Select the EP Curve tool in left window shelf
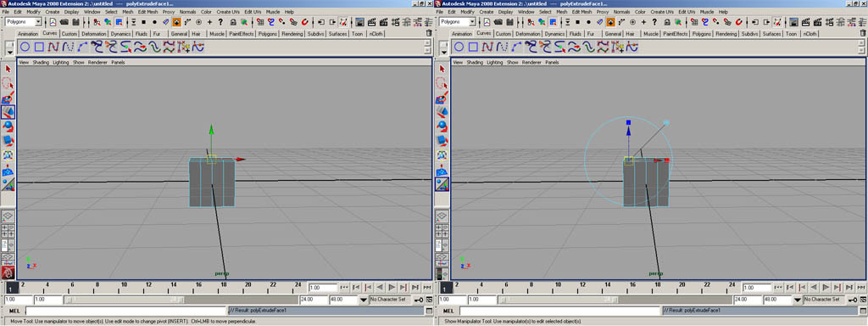868x326 pixels. (x=68, y=48)
